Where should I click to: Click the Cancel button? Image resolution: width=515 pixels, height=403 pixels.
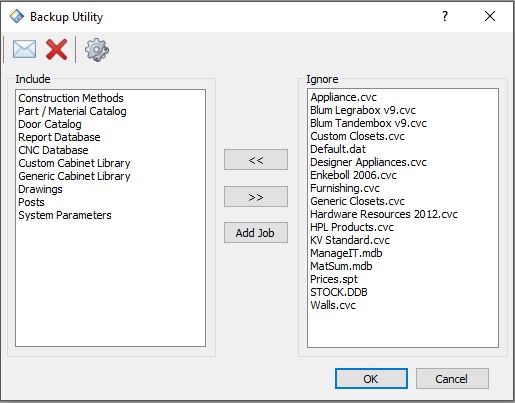coord(452,378)
